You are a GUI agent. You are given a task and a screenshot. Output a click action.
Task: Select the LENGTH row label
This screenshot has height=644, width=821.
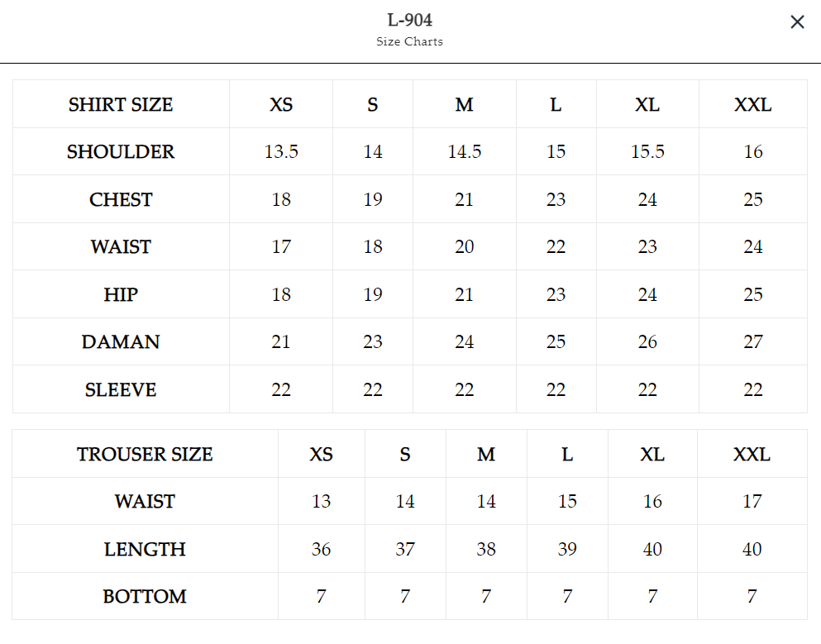tap(145, 549)
